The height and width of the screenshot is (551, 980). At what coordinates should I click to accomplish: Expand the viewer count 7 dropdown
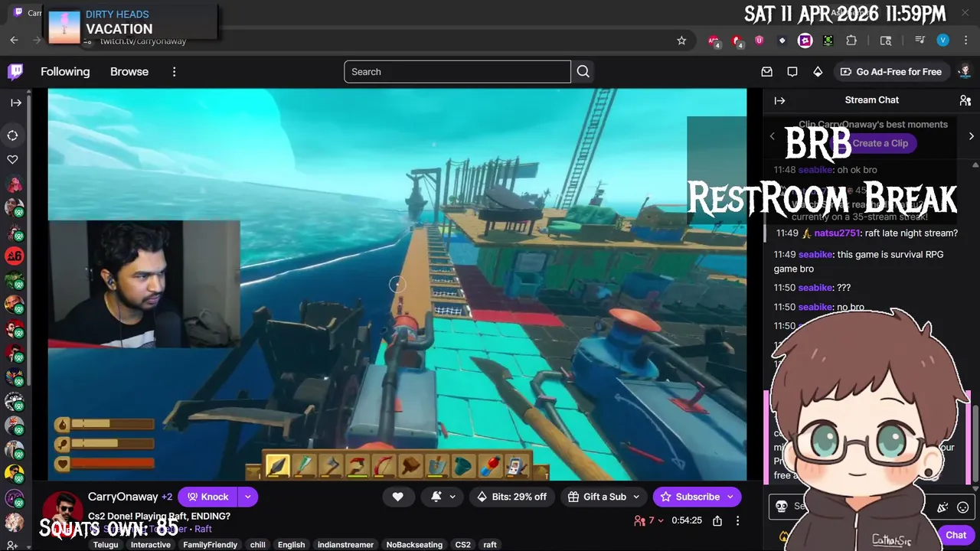tap(649, 520)
